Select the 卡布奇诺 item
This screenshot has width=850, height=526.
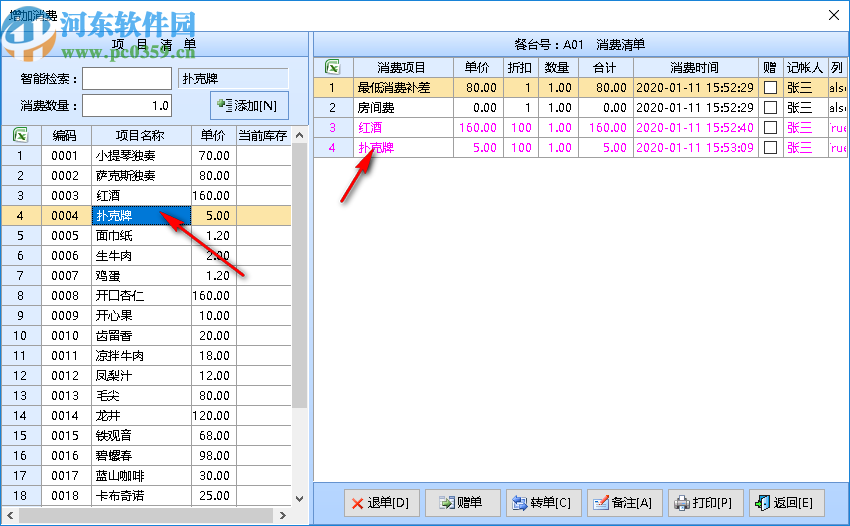[141, 496]
